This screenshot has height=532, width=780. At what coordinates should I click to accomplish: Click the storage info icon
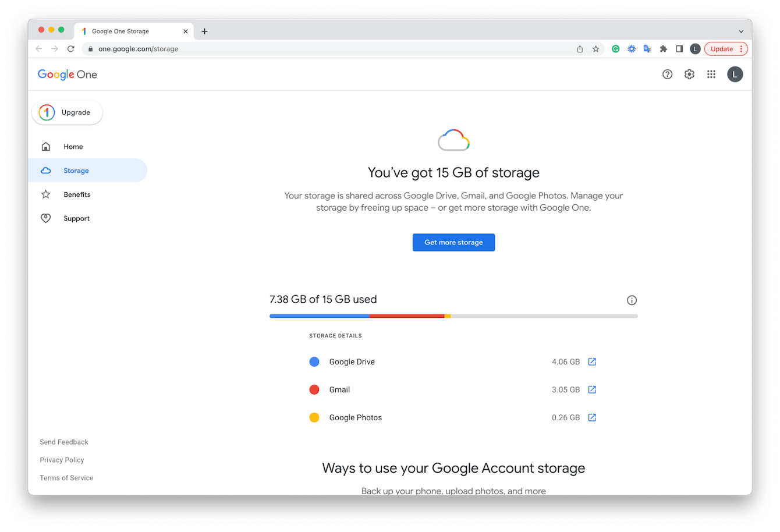coord(632,300)
